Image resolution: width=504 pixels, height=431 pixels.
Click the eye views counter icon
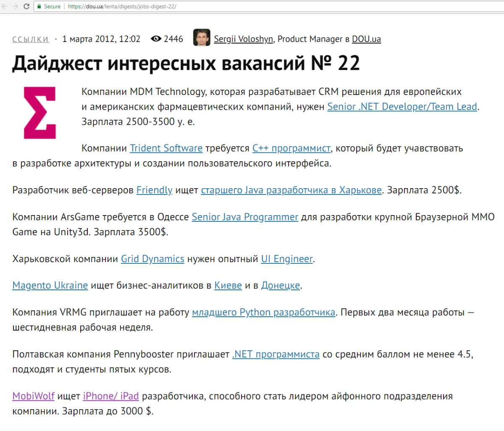[x=156, y=39]
